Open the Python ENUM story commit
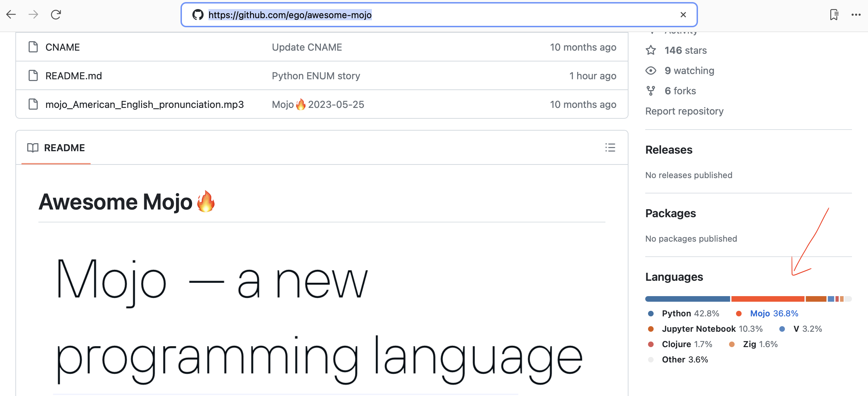 pos(316,76)
